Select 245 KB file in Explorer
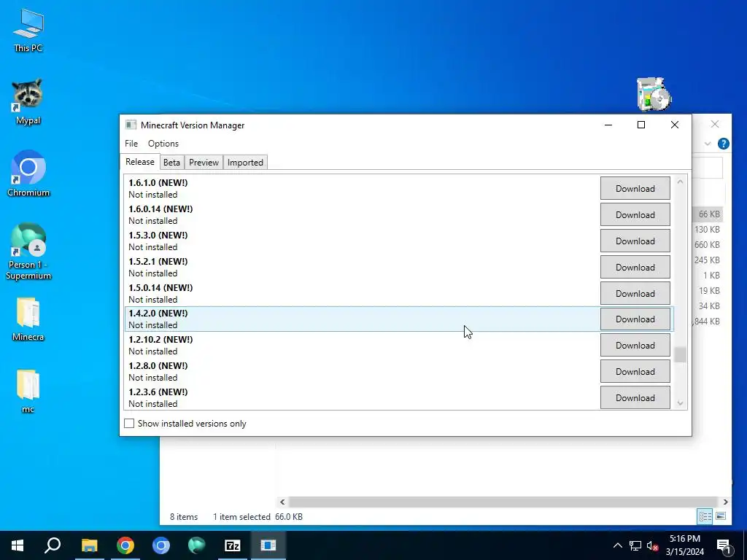747x560 pixels. (x=707, y=260)
